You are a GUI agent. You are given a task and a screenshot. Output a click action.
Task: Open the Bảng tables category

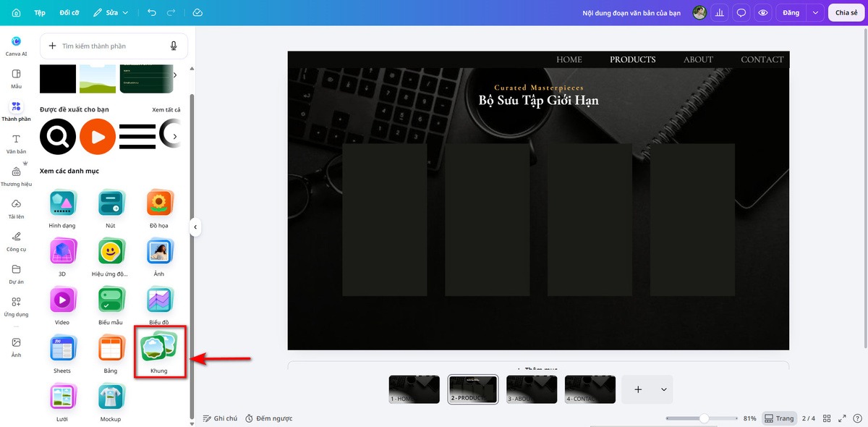click(x=111, y=353)
